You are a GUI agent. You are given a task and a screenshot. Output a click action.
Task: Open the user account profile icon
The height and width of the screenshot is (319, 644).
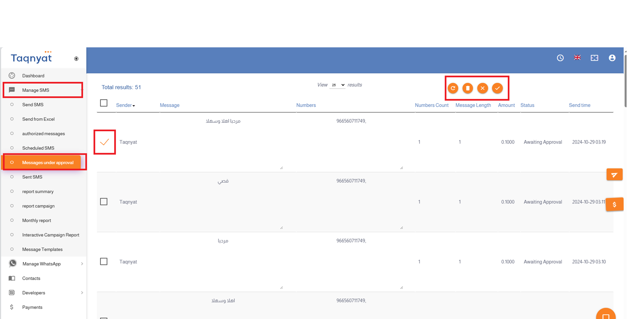612,58
